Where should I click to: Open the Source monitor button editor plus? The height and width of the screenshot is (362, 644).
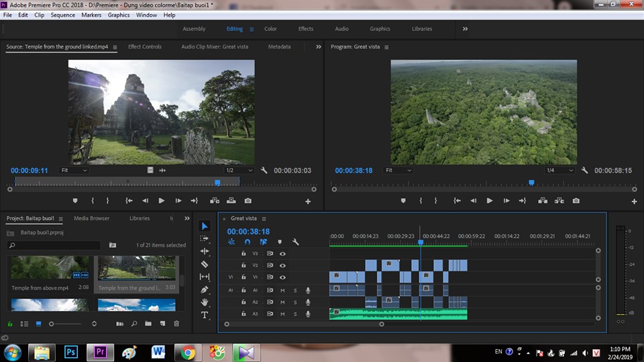(x=308, y=201)
